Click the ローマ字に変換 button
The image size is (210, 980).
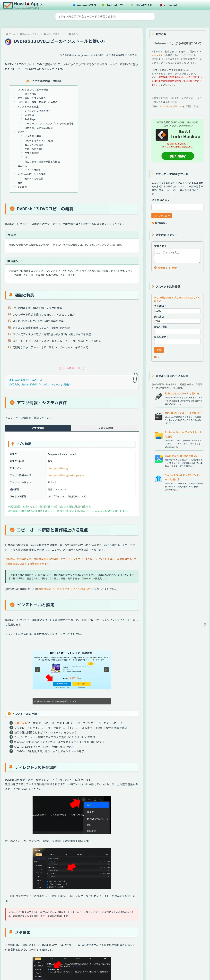(162, 216)
